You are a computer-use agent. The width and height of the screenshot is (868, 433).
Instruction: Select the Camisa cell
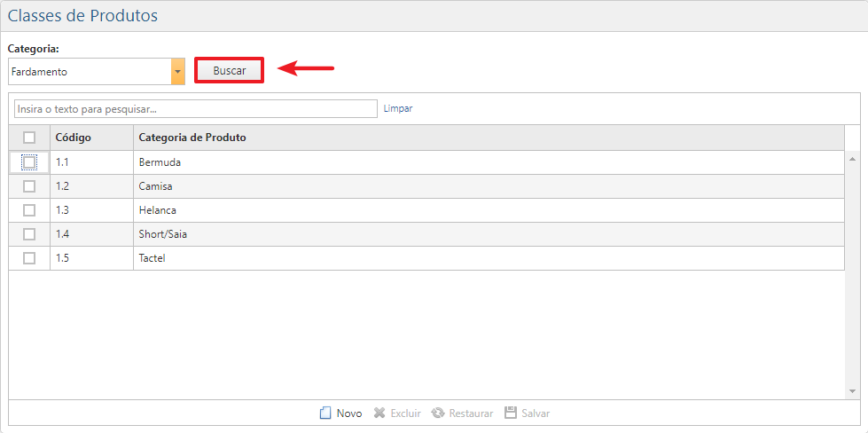pyautogui.click(x=489, y=186)
